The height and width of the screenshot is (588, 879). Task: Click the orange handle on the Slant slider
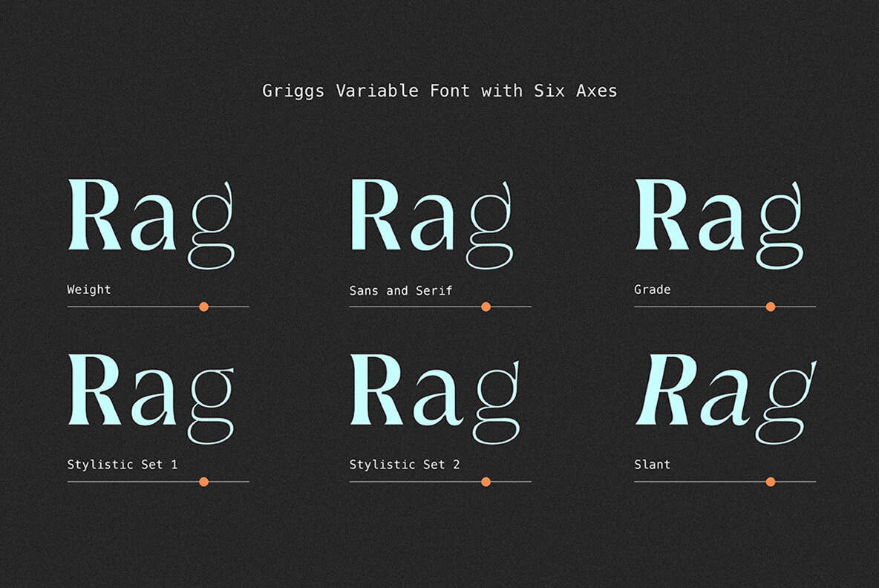[x=770, y=482]
